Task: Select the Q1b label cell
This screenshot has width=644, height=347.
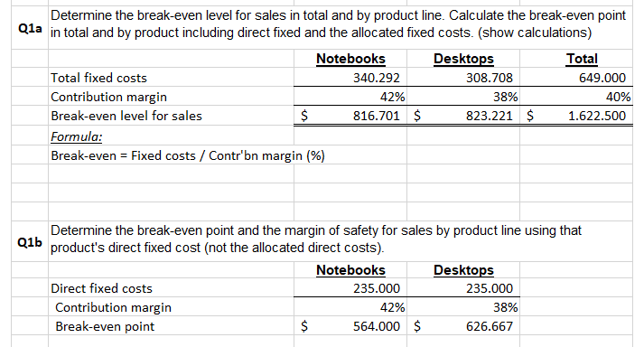Action: point(30,242)
